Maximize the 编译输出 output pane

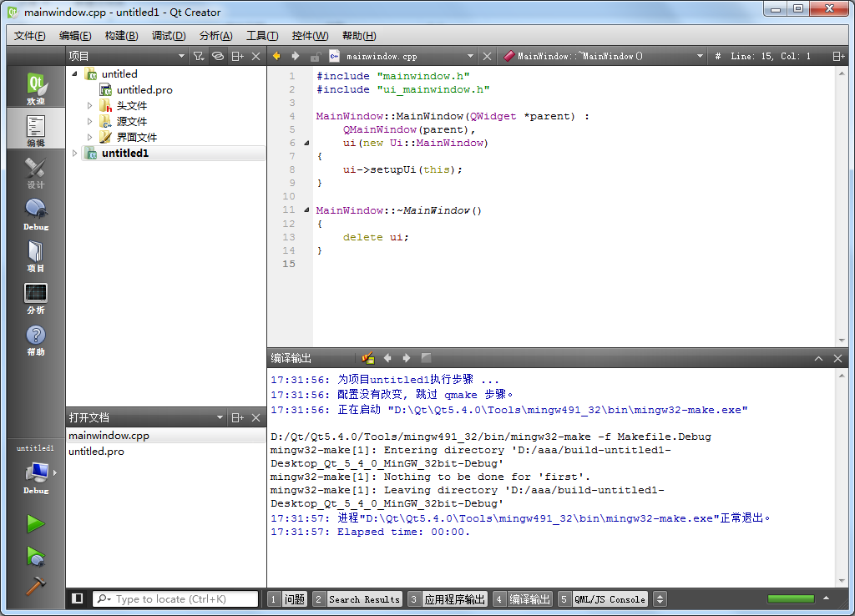tap(819, 357)
